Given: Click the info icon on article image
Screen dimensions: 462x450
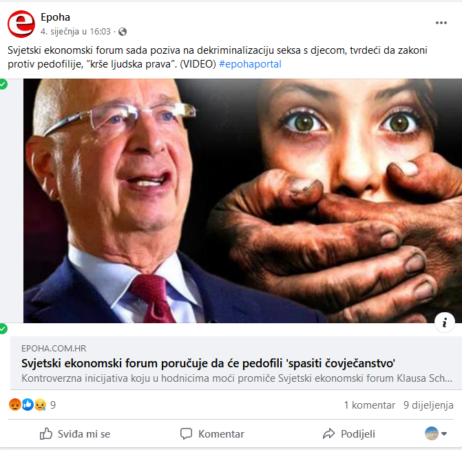Looking at the screenshot, I should point(445,322).
